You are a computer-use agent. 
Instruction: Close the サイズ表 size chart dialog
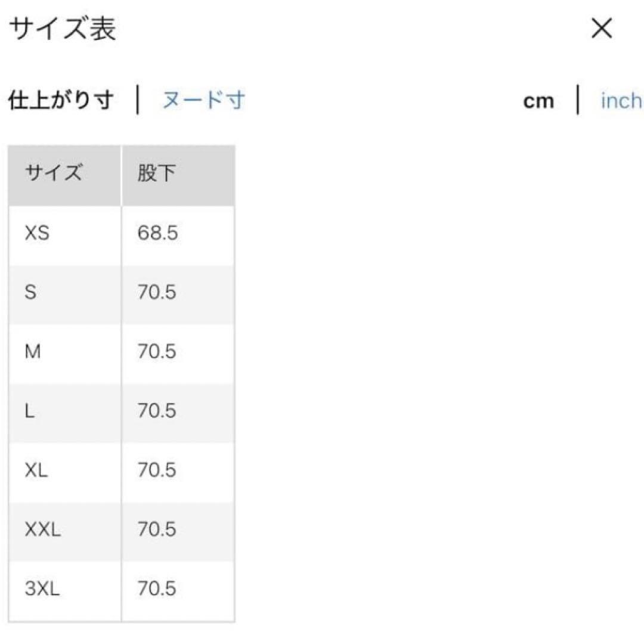pyautogui.click(x=601, y=29)
